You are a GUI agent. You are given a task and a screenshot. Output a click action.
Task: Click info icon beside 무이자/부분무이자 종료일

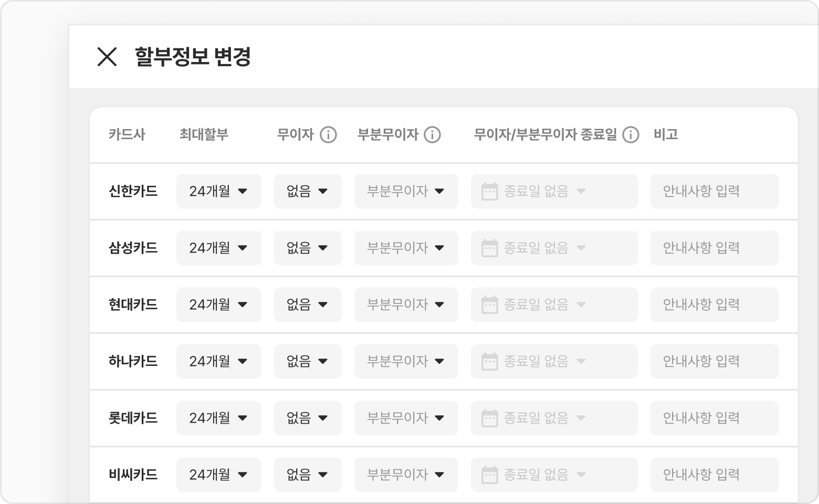pyautogui.click(x=631, y=135)
